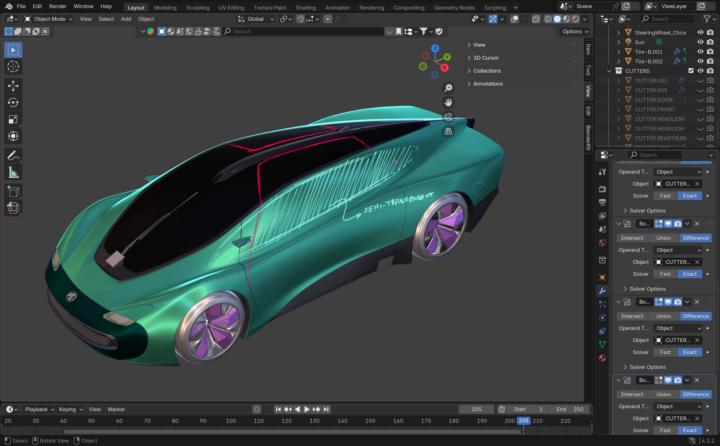Open the Object Mode dropdown

[48, 18]
